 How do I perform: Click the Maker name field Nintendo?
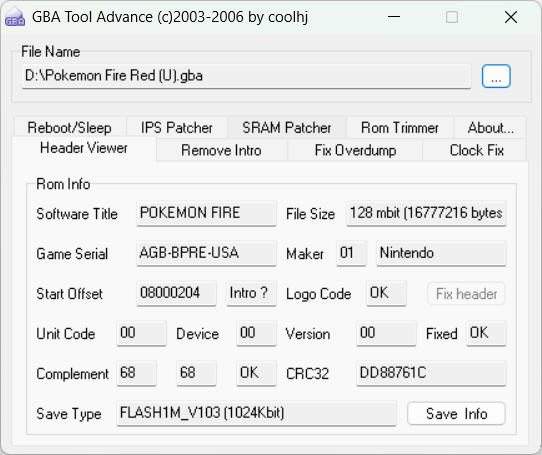(441, 253)
